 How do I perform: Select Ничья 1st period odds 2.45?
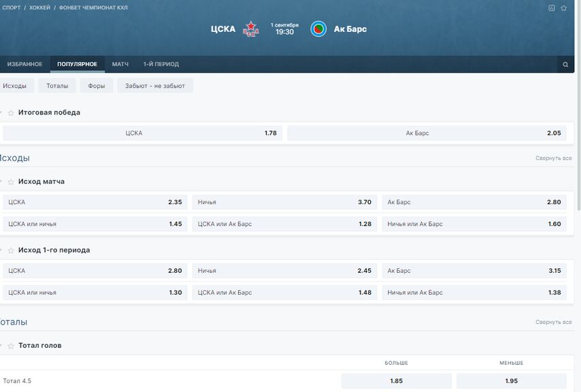pyautogui.click(x=284, y=270)
